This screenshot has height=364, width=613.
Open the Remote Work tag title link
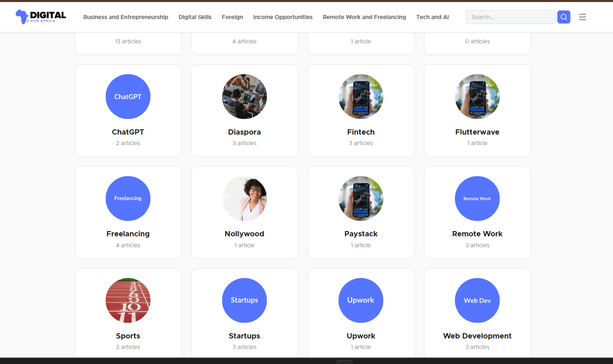(477, 234)
